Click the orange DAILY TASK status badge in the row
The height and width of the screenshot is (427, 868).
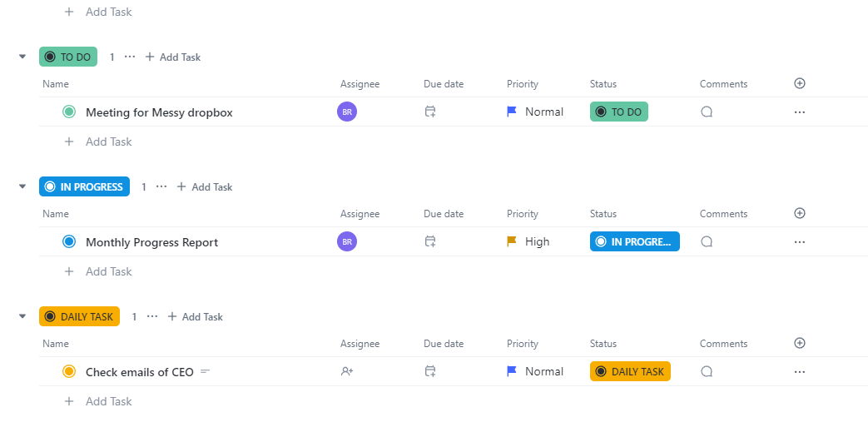tap(630, 372)
